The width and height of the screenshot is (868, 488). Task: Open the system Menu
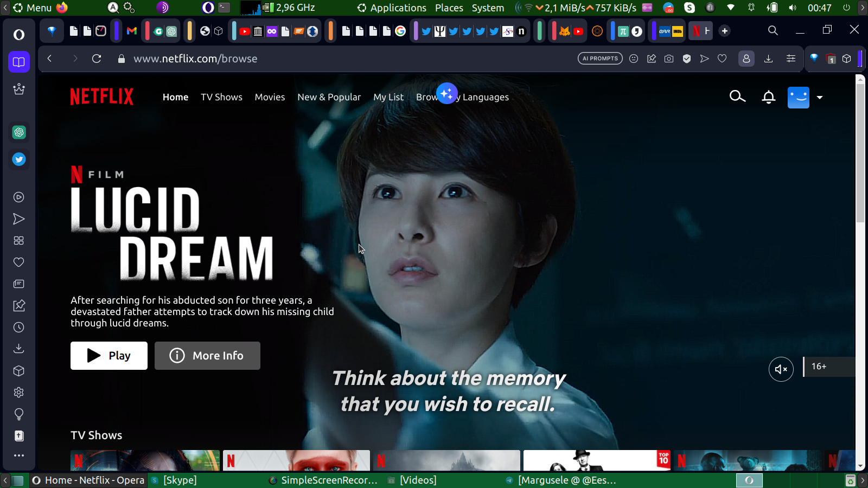(x=33, y=8)
